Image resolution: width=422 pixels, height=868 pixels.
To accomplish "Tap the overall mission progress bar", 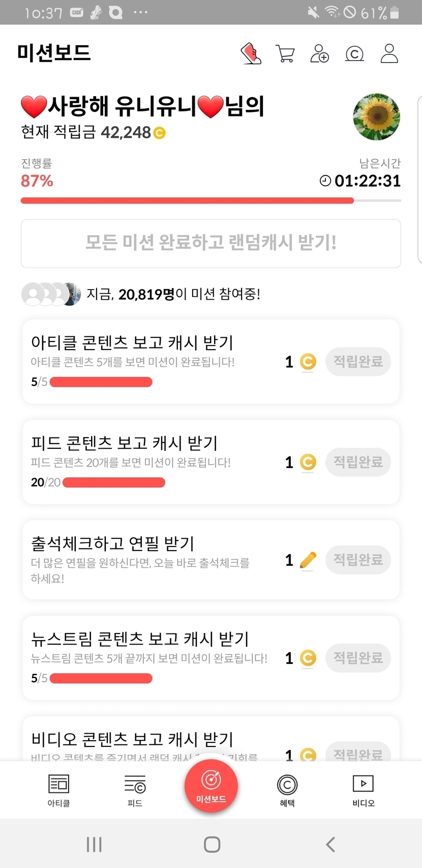I will coord(210,200).
